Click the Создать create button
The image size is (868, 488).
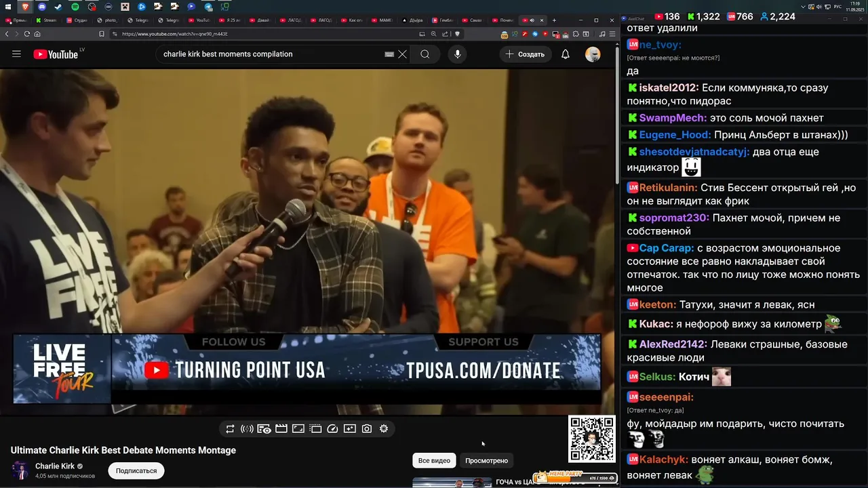tap(526, 54)
